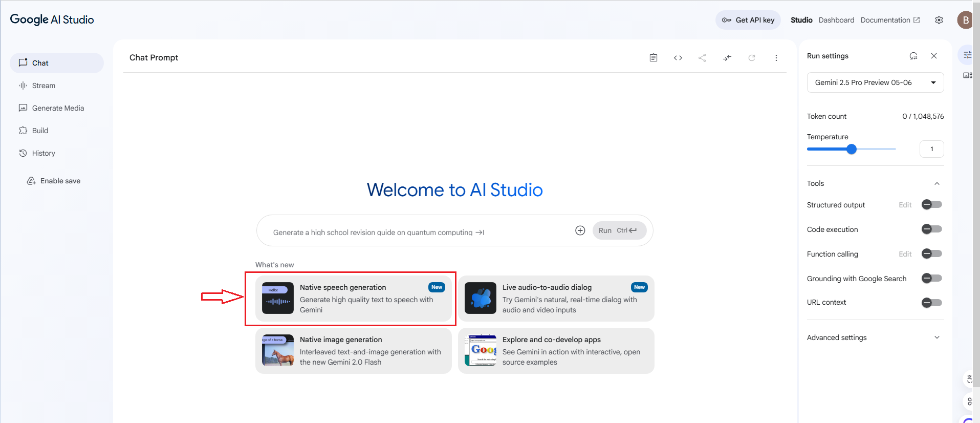This screenshot has width=980, height=423.
Task: Click the Get code icon
Action: (678, 58)
